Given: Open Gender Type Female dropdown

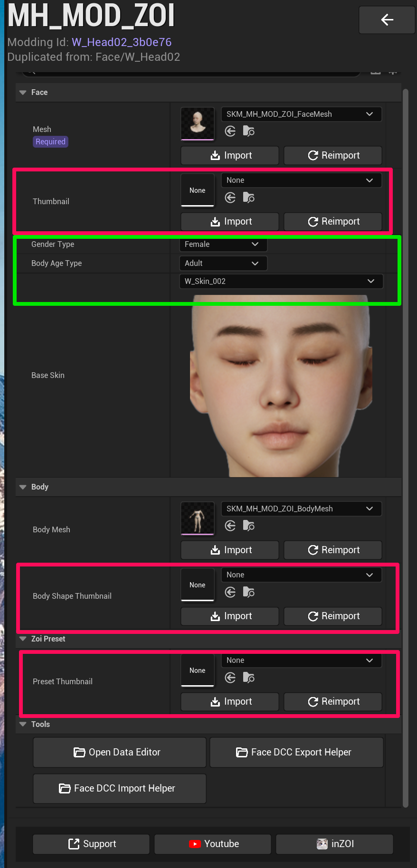Looking at the screenshot, I should click(x=223, y=245).
